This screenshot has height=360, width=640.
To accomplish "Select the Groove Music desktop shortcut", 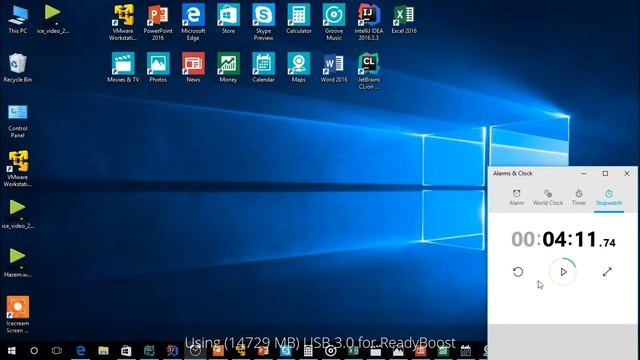I will coord(334,22).
